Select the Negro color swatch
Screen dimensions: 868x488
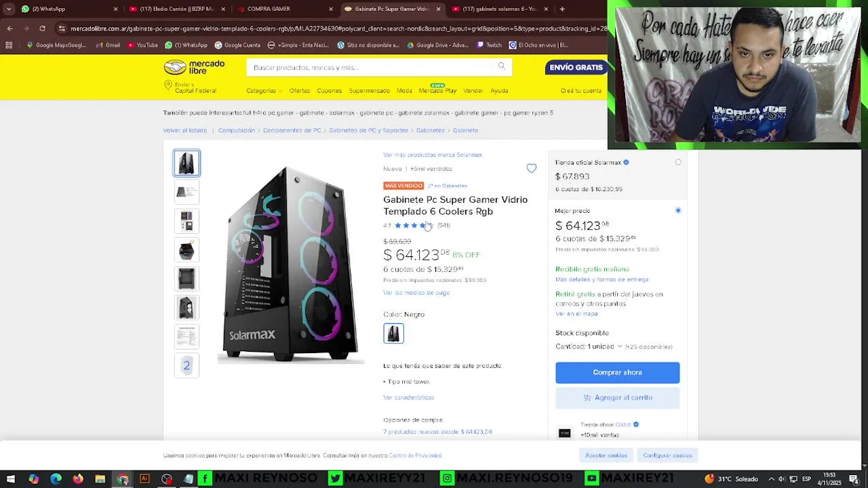[393, 333]
